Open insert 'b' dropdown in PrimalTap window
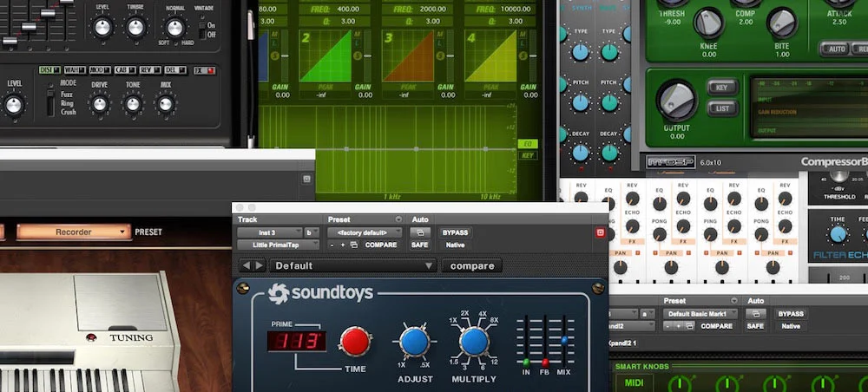The width and height of the screenshot is (868, 392). pyautogui.click(x=312, y=232)
